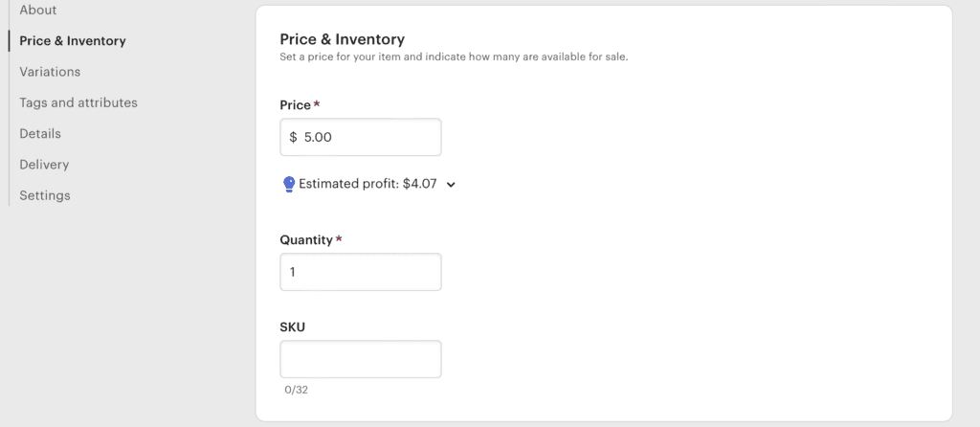Image resolution: width=980 pixels, height=427 pixels.
Task: Switch to Settings in the sidebar
Action: (x=45, y=195)
